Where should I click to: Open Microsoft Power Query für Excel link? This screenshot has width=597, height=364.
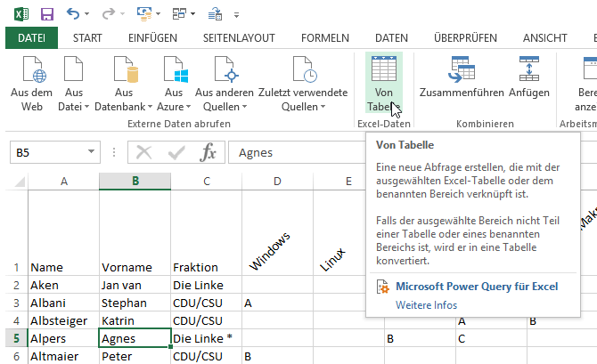[x=477, y=287]
